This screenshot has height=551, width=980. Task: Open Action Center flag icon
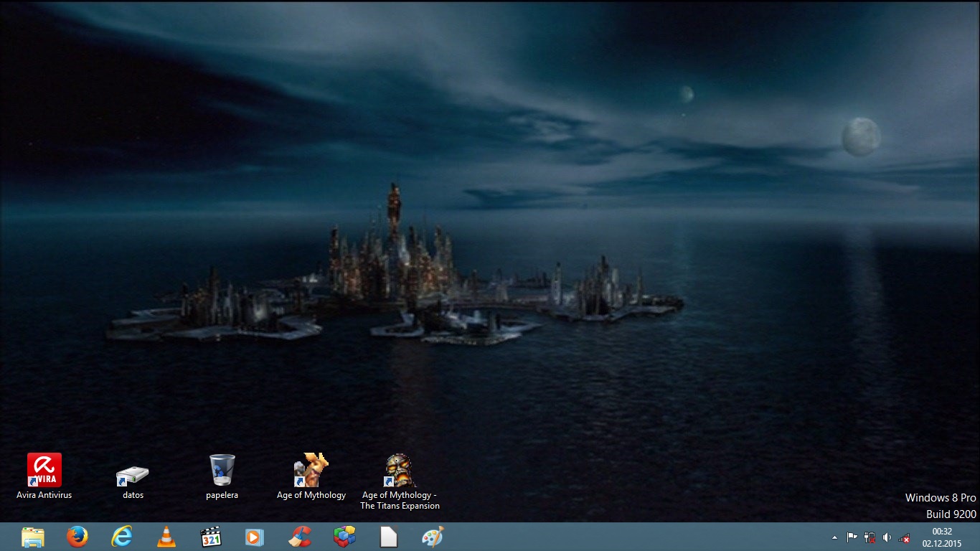[x=852, y=537]
